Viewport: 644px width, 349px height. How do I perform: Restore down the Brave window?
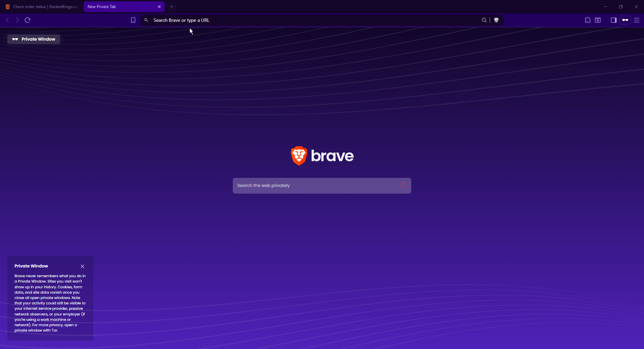621,7
